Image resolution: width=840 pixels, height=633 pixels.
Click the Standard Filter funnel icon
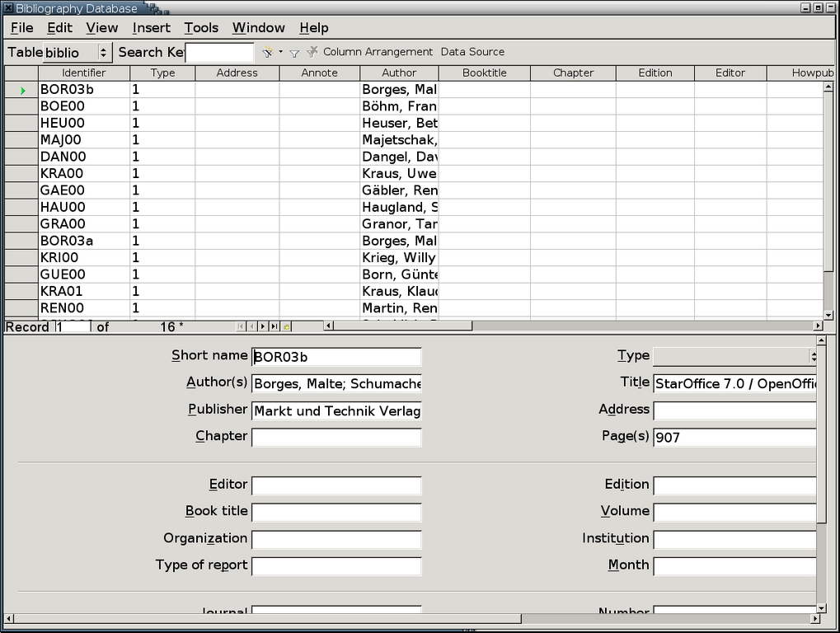pyautogui.click(x=294, y=53)
